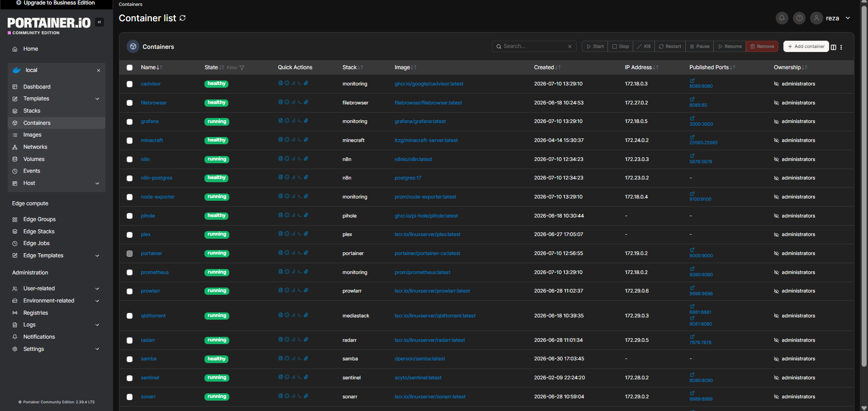The height and width of the screenshot is (411, 868).
Task: Click the inspect info icon for filebrowser
Action: coord(287,102)
